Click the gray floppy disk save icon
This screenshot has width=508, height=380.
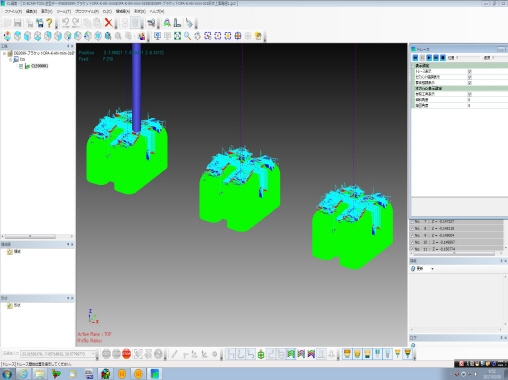coord(18,23)
